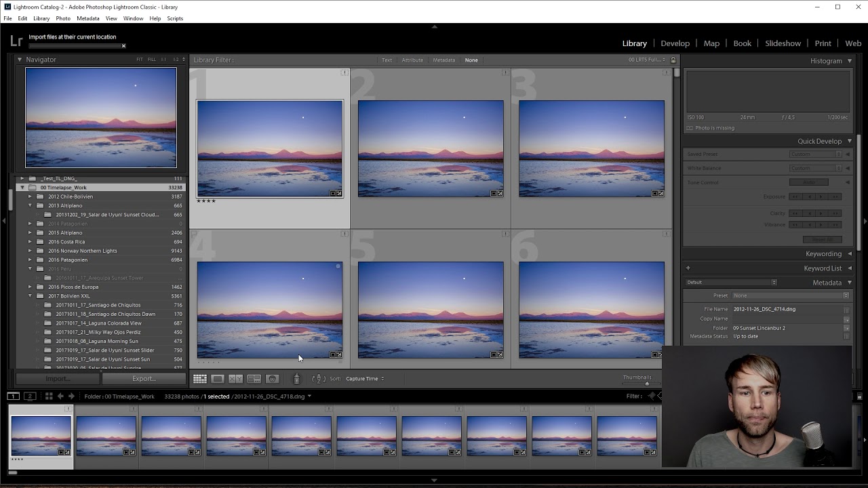This screenshot has width=868, height=488.
Task: Open Survey view icon in toolbar
Action: click(x=254, y=379)
